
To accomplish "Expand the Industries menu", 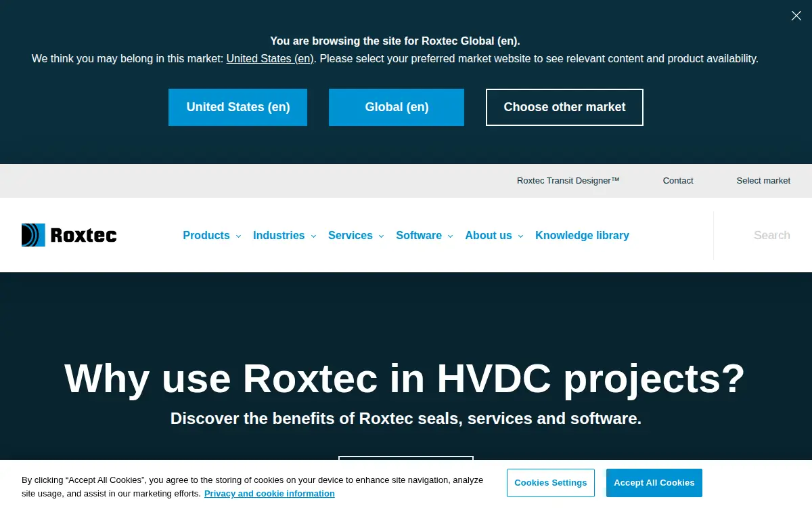I will pos(284,236).
